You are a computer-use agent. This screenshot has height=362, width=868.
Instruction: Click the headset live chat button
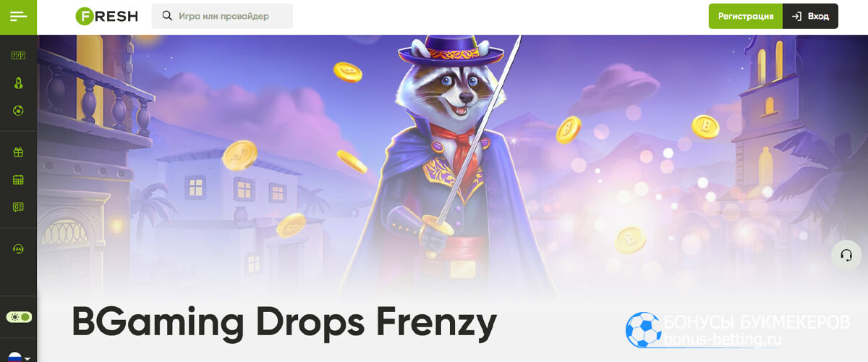pos(846,255)
